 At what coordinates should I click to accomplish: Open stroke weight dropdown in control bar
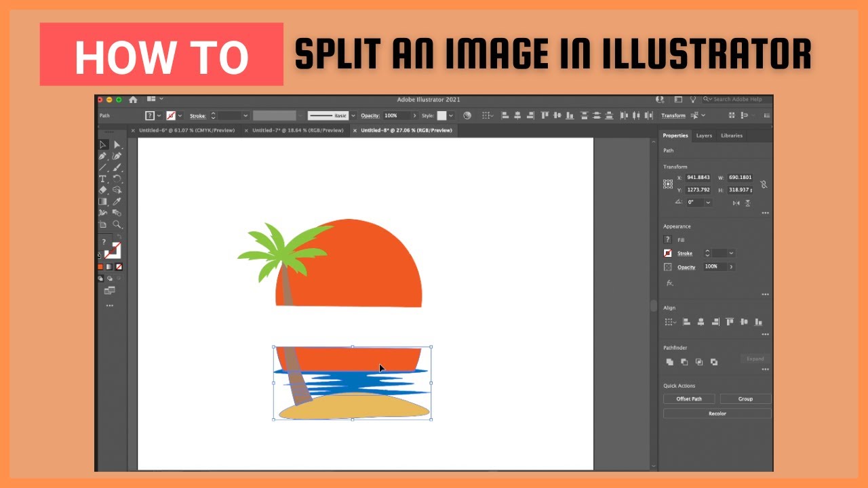[245, 116]
